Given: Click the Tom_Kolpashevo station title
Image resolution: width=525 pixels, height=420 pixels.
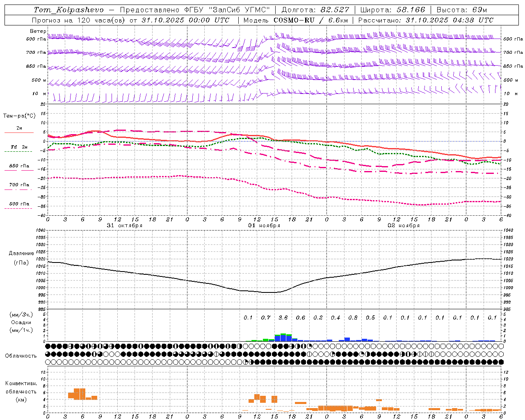Looking at the screenshot, I should 68,10.
